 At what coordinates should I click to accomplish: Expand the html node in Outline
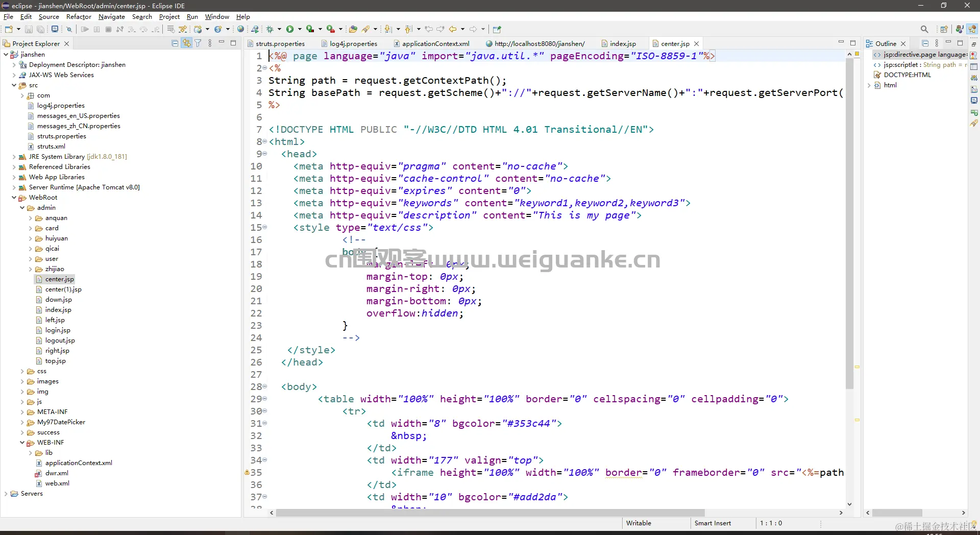869,85
